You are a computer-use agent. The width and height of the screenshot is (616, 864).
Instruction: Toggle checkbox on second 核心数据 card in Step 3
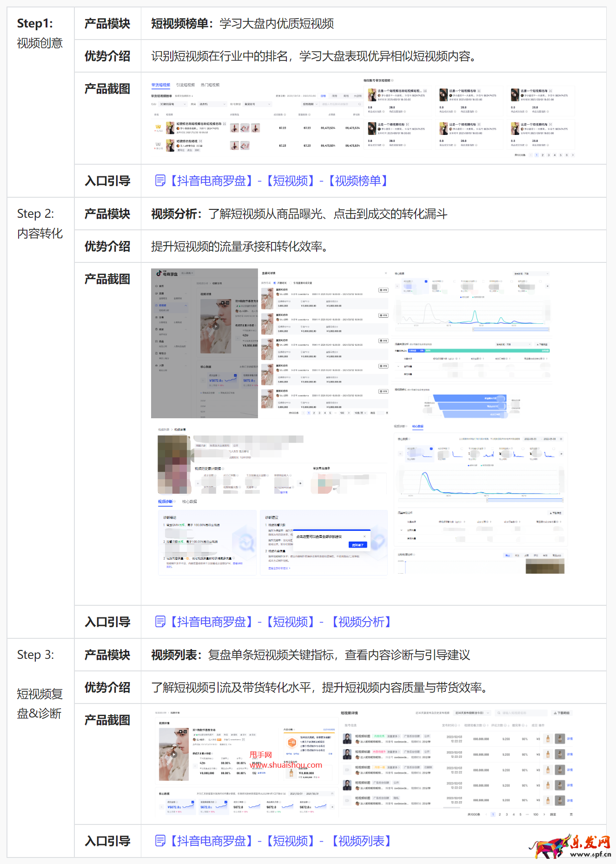pos(226,802)
